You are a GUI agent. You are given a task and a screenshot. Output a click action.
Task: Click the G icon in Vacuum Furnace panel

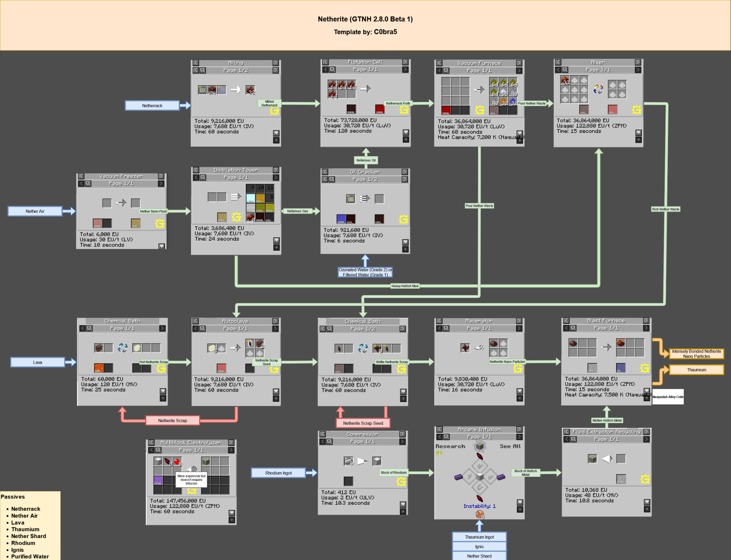(480, 110)
